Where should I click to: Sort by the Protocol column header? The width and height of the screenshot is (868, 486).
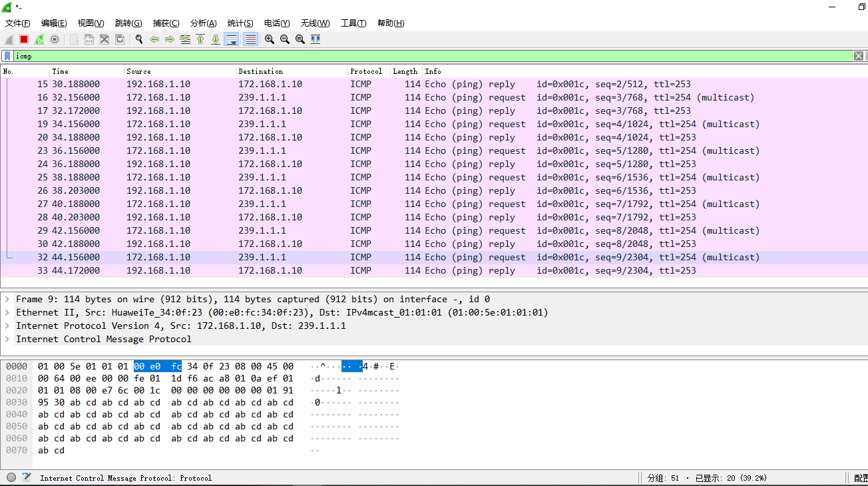(369, 71)
